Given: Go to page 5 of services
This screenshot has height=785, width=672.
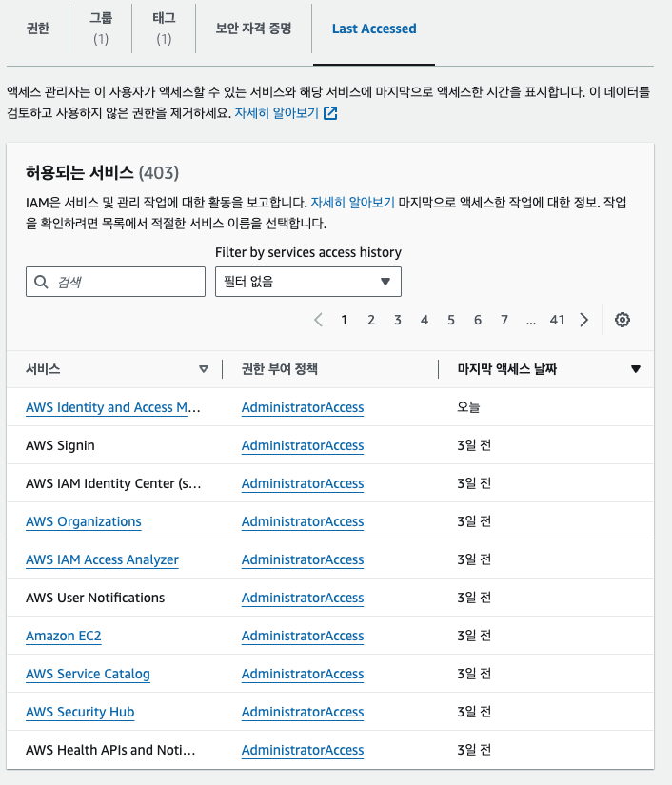Looking at the screenshot, I should click(x=450, y=320).
